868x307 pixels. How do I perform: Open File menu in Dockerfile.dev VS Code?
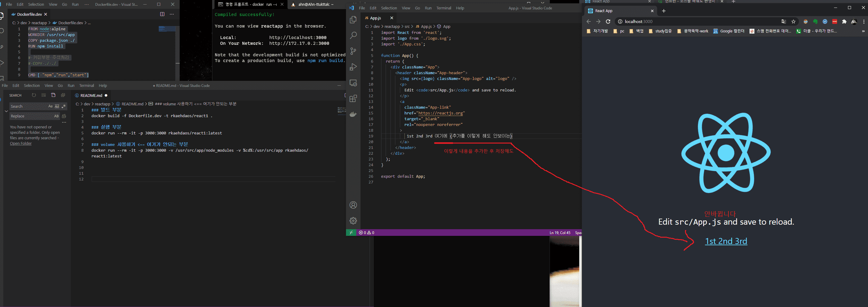click(x=9, y=4)
